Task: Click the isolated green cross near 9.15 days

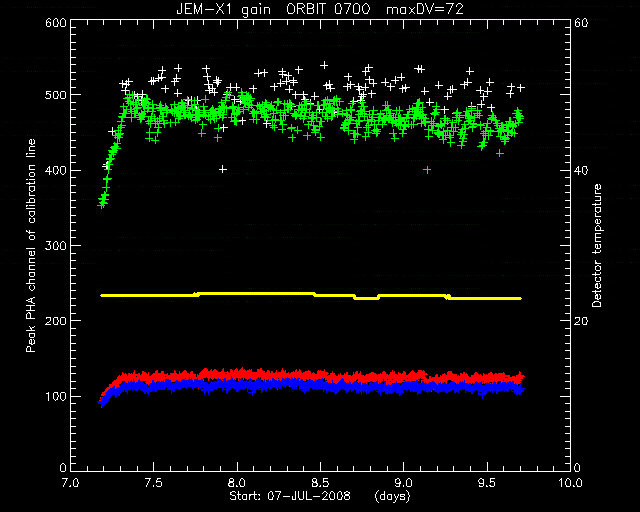Action: [427, 170]
